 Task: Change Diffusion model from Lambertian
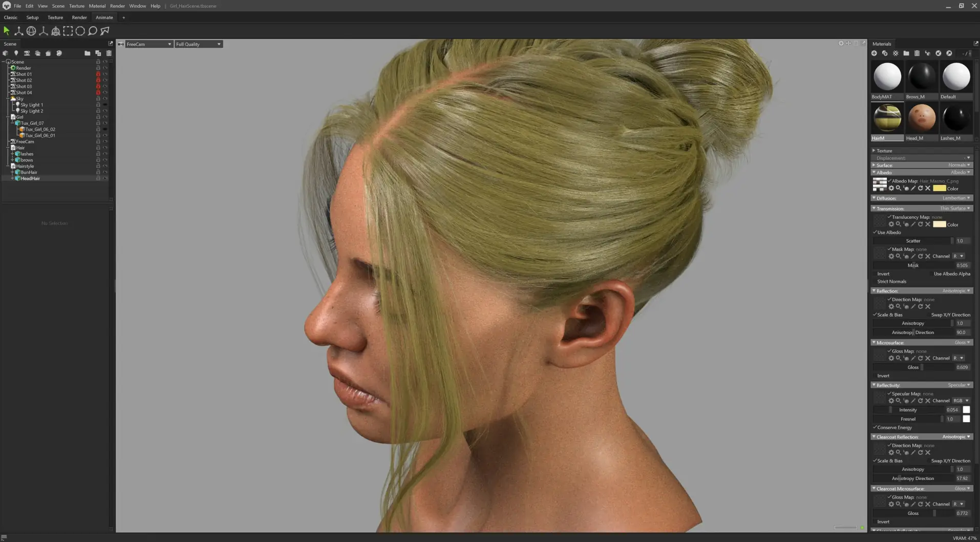coord(956,198)
